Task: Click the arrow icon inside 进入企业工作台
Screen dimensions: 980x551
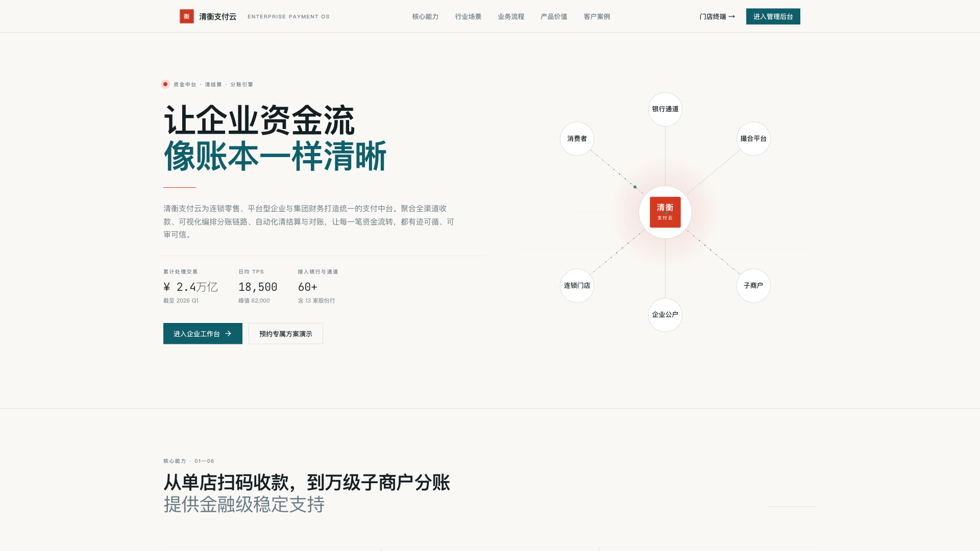Action: 229,333
